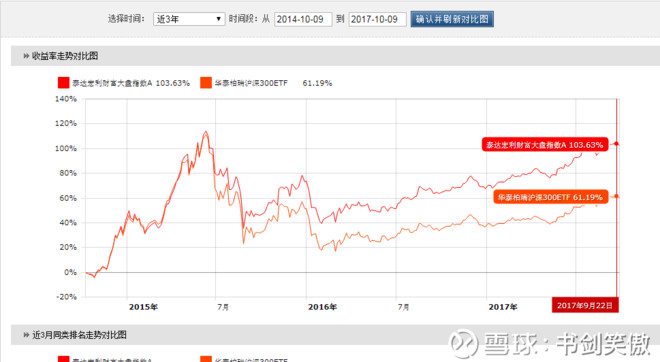This screenshot has width=660, height=362.
Task: Toggle the orange 华泰柏瑞沪深300ETF legend swatch
Action: pos(206,83)
